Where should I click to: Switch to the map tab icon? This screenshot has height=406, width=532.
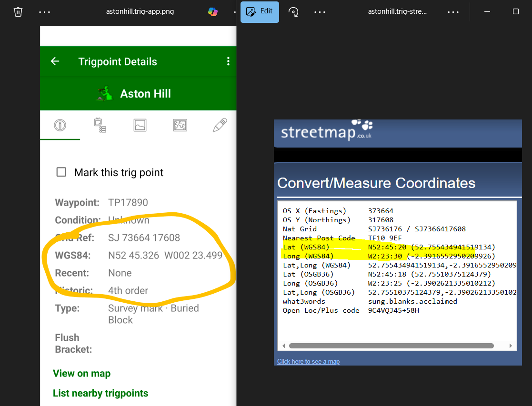180,125
